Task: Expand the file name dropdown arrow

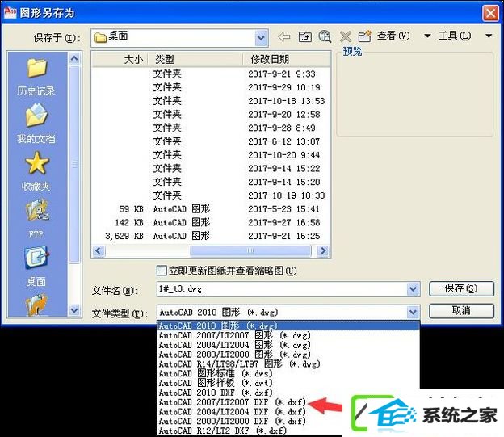Action: click(x=413, y=289)
